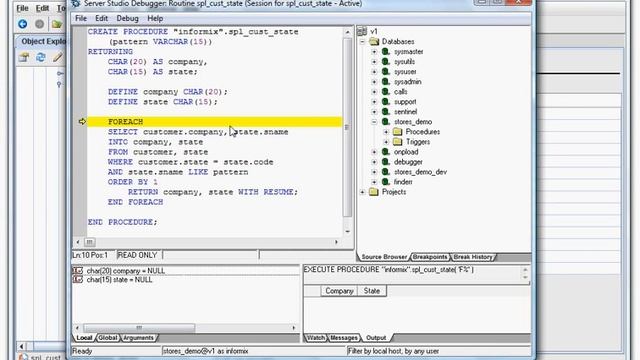Select the v1 server icon
This screenshot has height=360, width=640.
[362, 31]
